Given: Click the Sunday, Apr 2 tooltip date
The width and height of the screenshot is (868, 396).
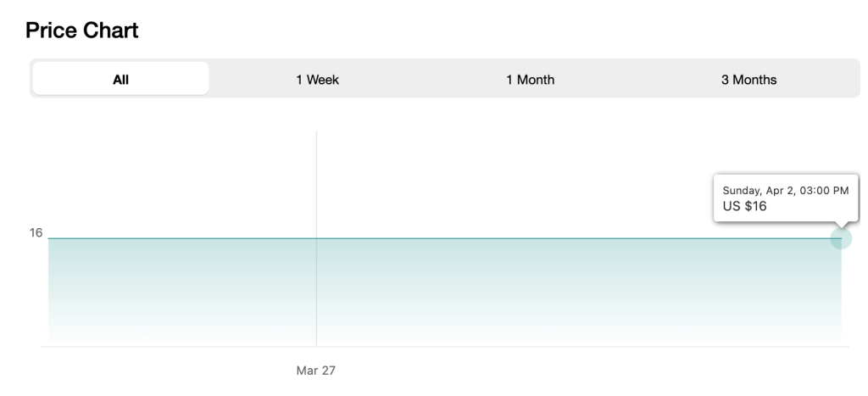Looking at the screenshot, I should tap(785, 190).
